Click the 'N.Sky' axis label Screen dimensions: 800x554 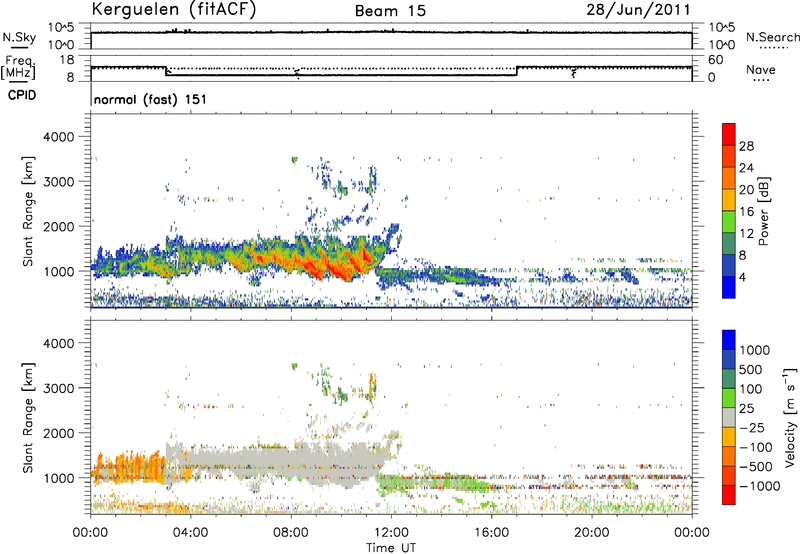click(19, 37)
